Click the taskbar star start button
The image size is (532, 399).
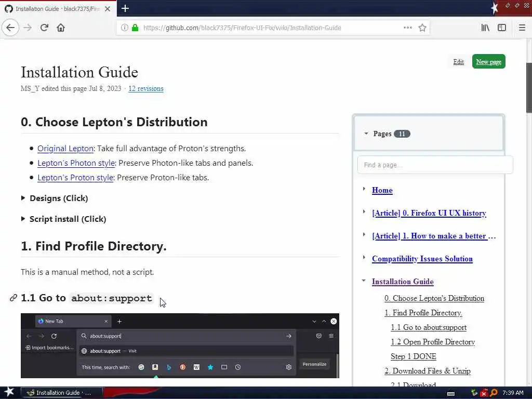(9, 392)
